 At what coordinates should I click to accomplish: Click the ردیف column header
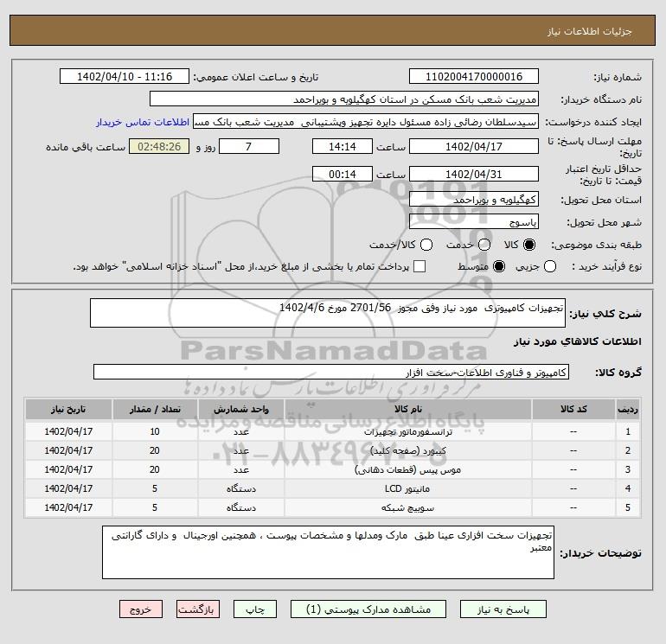628,409
